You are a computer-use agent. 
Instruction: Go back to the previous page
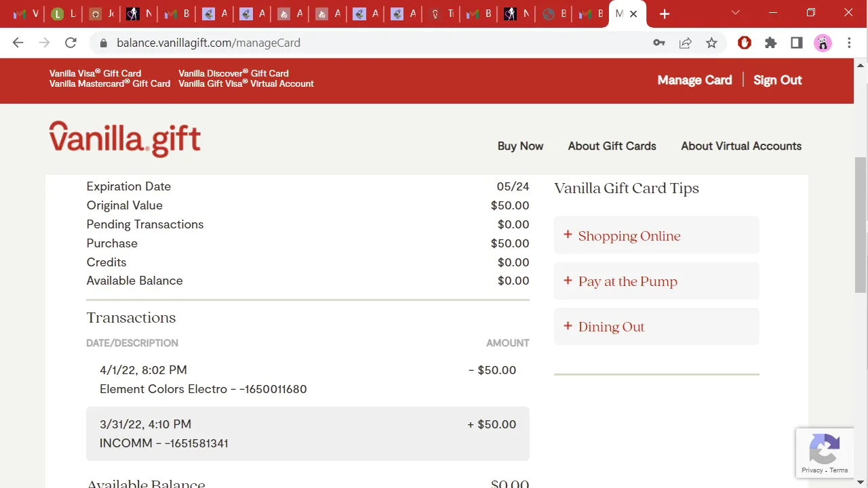pos(18,43)
